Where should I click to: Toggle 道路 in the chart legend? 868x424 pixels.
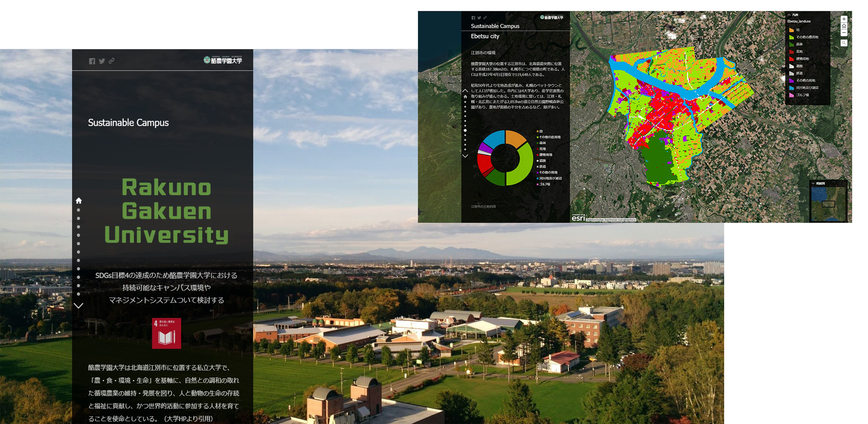click(541, 160)
